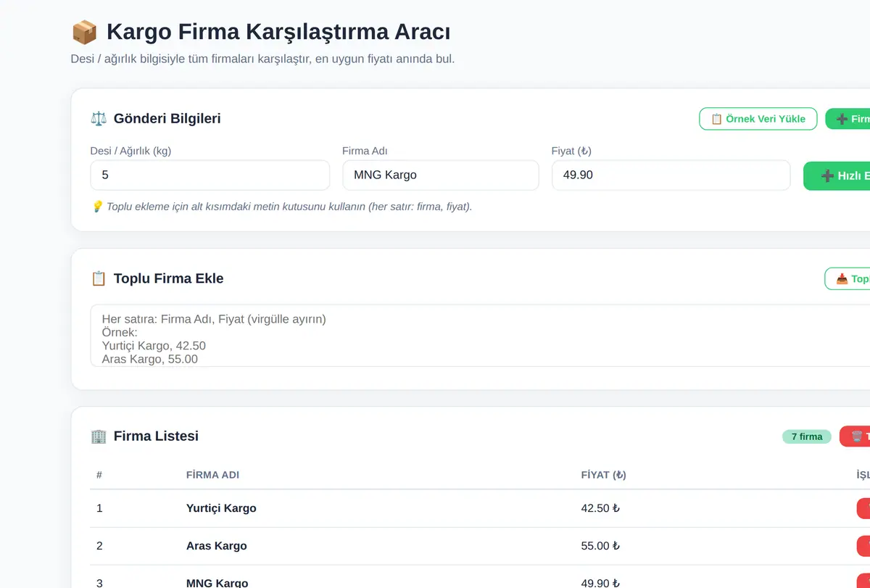
Task: Click the Toplu import button in Toplu Firma Ekle
Action: point(848,278)
